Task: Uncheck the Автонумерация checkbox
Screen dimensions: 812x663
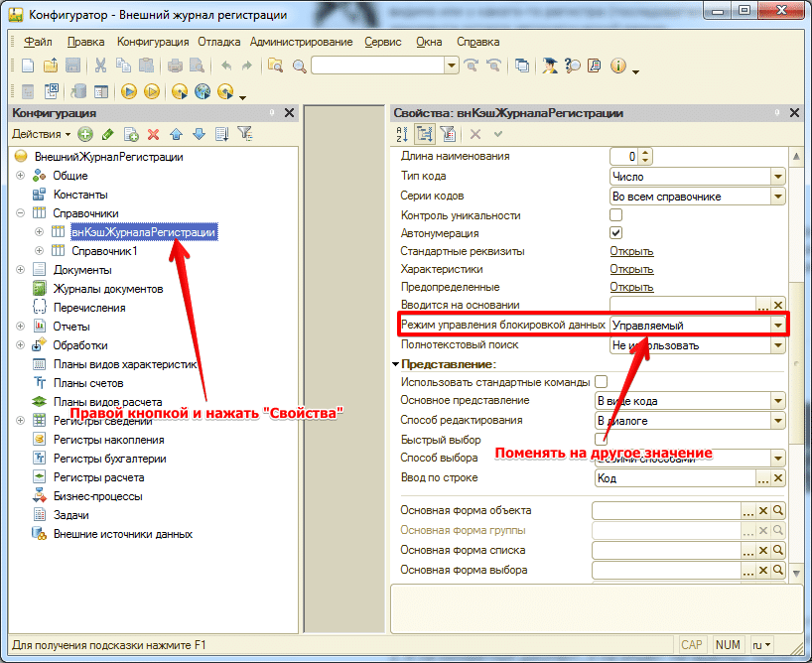Action: [615, 233]
